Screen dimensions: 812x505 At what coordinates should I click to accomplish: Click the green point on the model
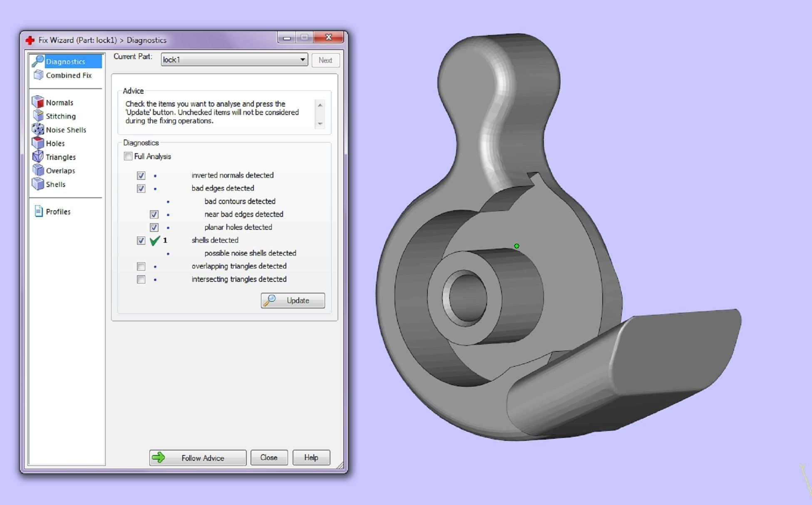tap(517, 246)
